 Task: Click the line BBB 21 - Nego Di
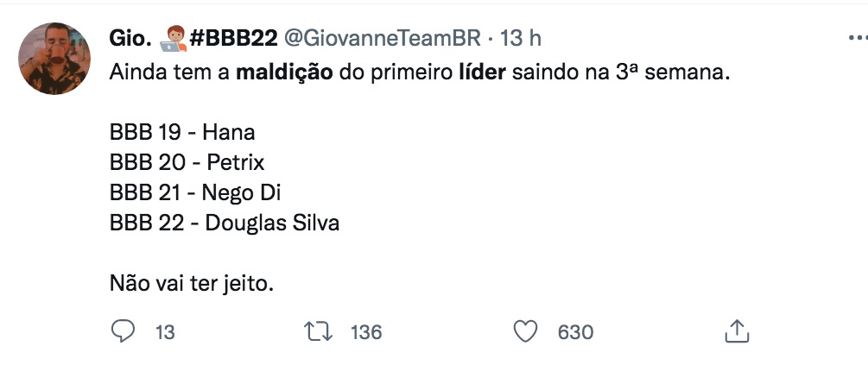196,192
